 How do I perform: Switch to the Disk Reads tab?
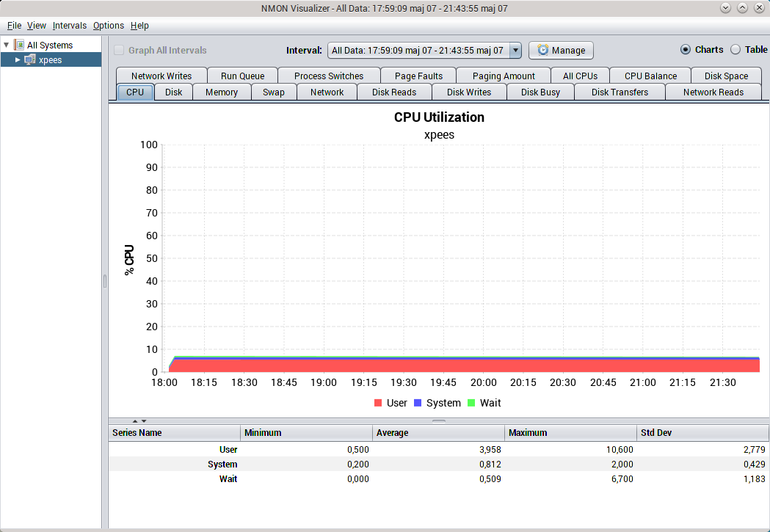point(394,92)
